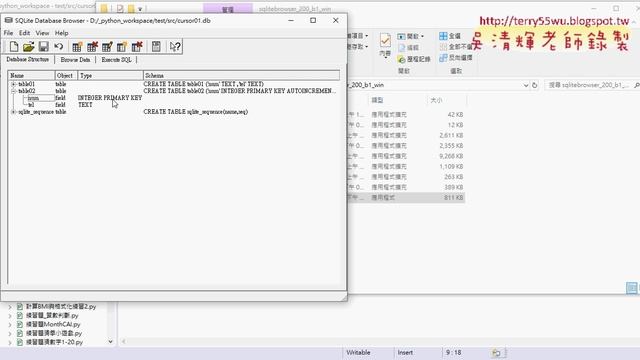Image resolution: width=640 pixels, height=360 pixels.
Task: Click the 811 KB file row in Explorer
Action: coord(406,198)
